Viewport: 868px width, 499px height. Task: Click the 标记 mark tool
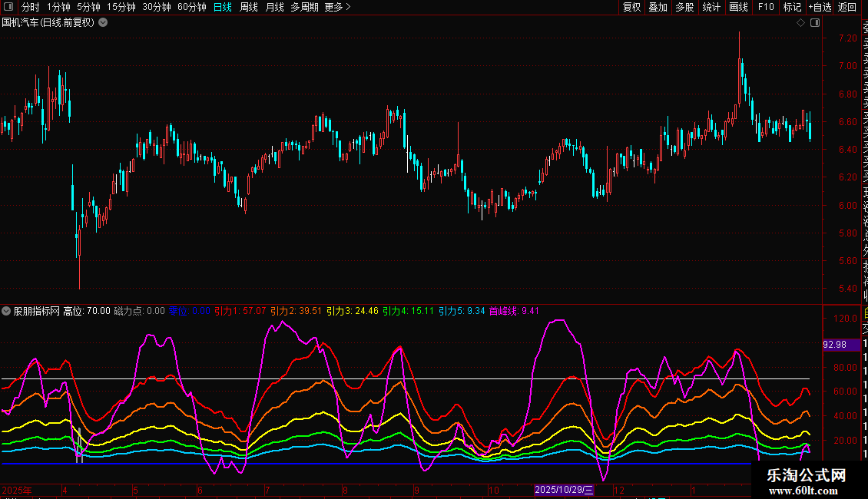coord(792,7)
